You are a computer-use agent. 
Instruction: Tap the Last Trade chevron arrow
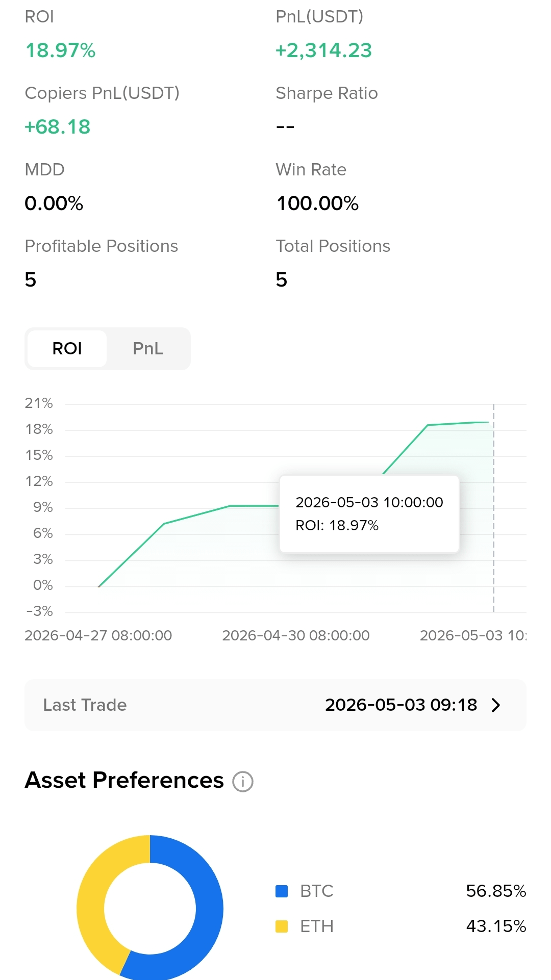(496, 705)
